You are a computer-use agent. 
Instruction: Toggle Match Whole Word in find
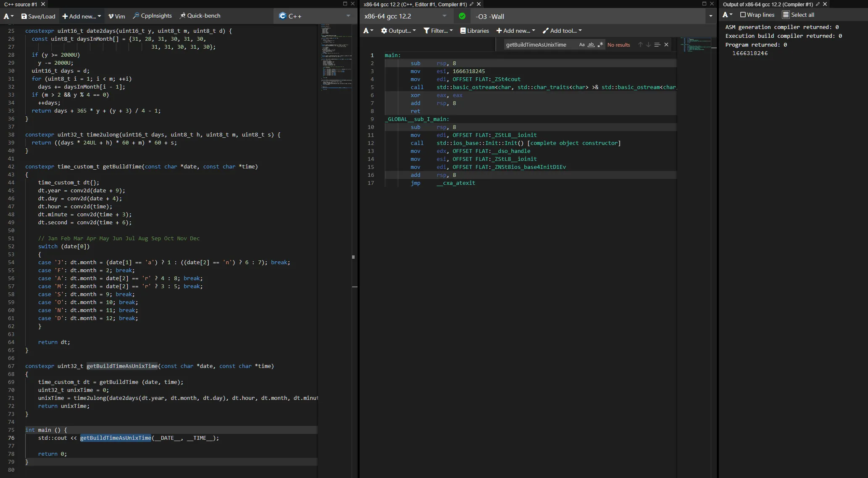pos(591,45)
